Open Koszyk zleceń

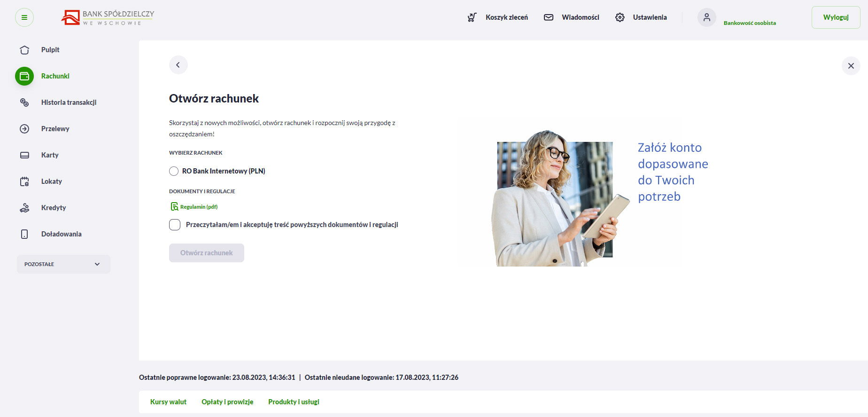click(x=507, y=17)
